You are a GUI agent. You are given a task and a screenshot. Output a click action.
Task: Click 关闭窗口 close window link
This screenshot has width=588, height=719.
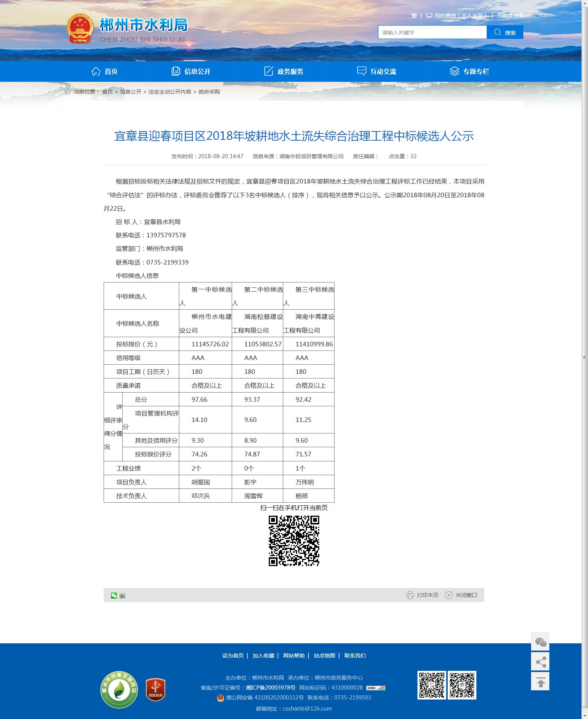click(466, 595)
